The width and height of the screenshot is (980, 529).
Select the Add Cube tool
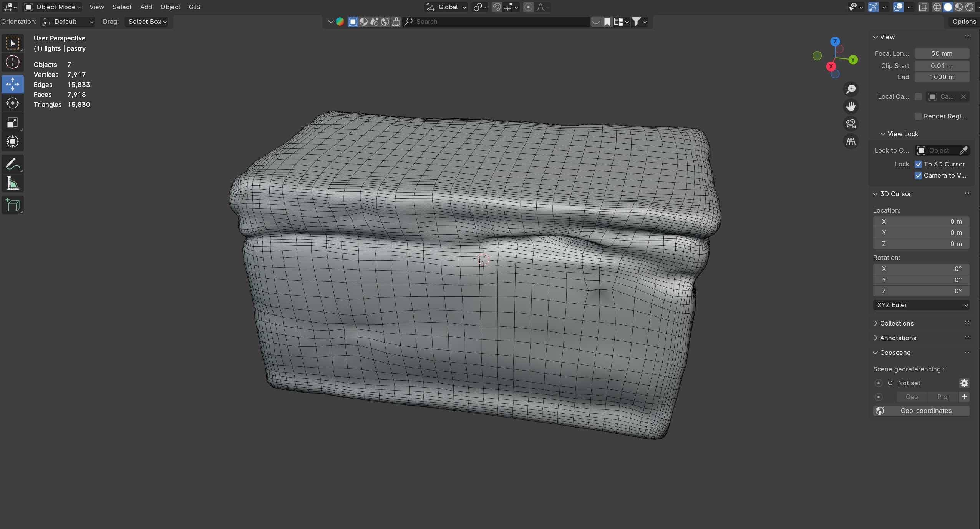click(x=13, y=205)
